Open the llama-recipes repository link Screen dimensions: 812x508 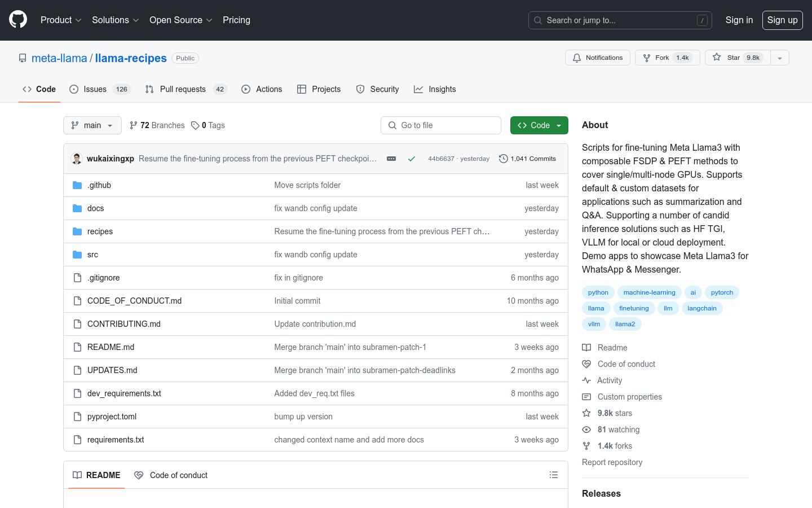[x=131, y=58]
